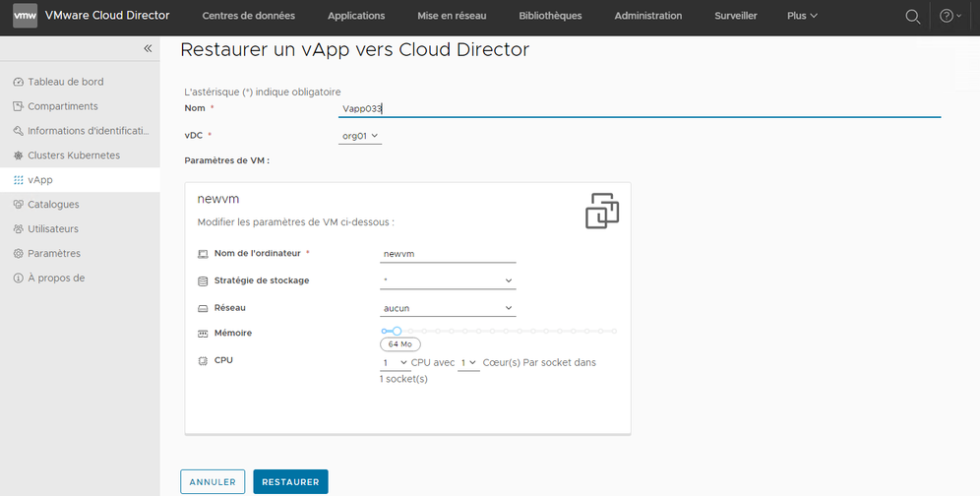Open the Applications top menu
This screenshot has height=496, width=980.
[x=356, y=16]
